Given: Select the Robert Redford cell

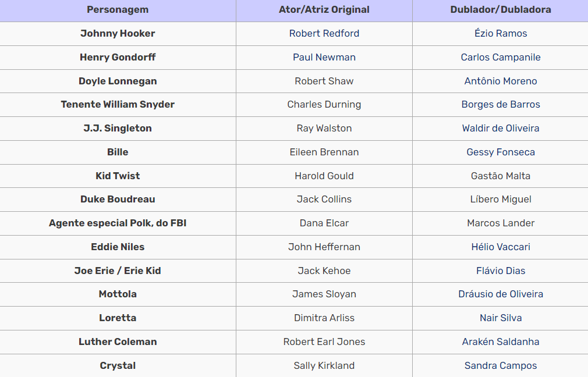Looking at the screenshot, I should click(x=324, y=33).
